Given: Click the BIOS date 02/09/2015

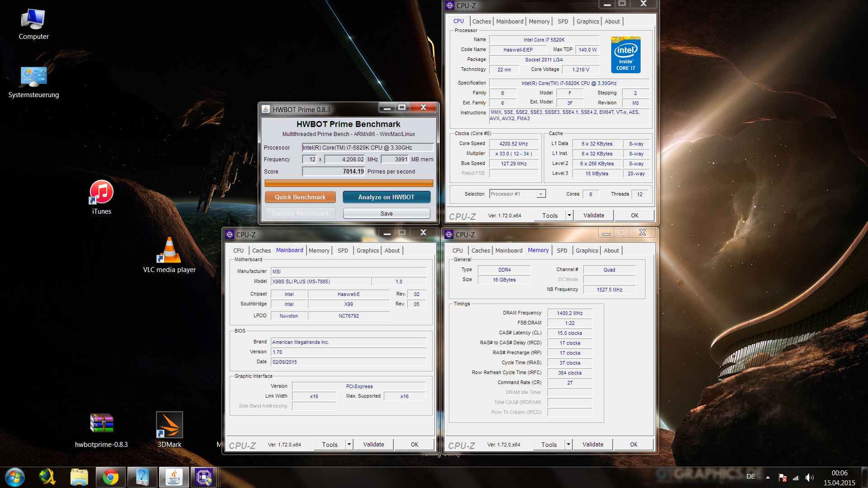Looking at the screenshot, I should (348, 362).
